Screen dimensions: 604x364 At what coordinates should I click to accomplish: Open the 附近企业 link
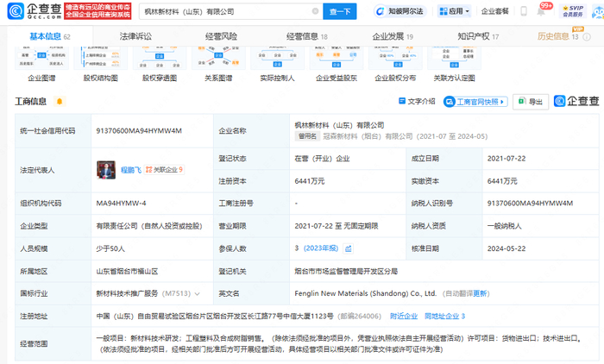pyautogui.click(x=403, y=316)
